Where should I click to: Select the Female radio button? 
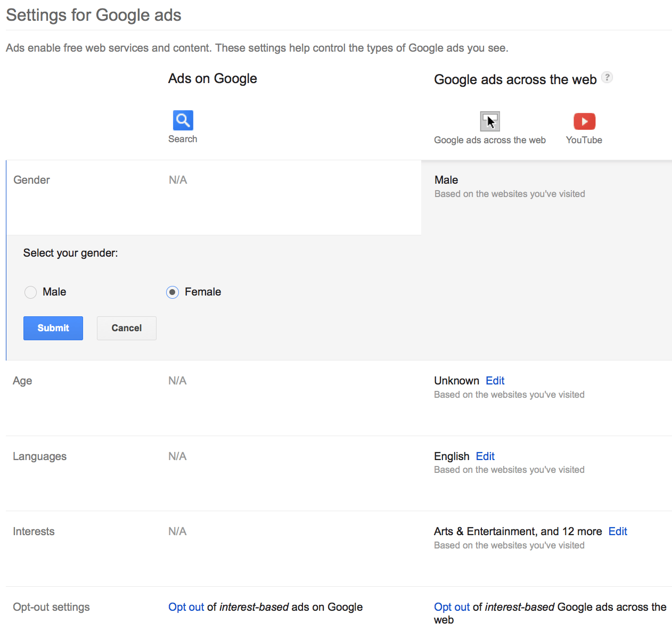[173, 292]
